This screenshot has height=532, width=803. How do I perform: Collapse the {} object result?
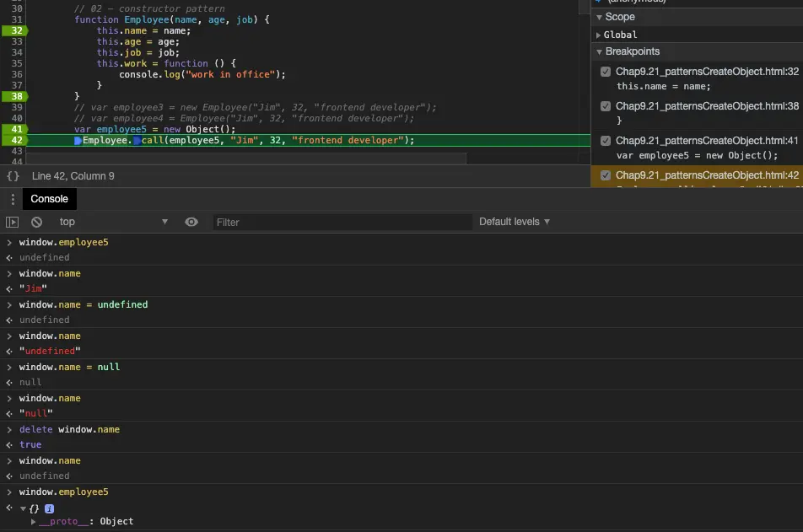pyautogui.click(x=23, y=509)
